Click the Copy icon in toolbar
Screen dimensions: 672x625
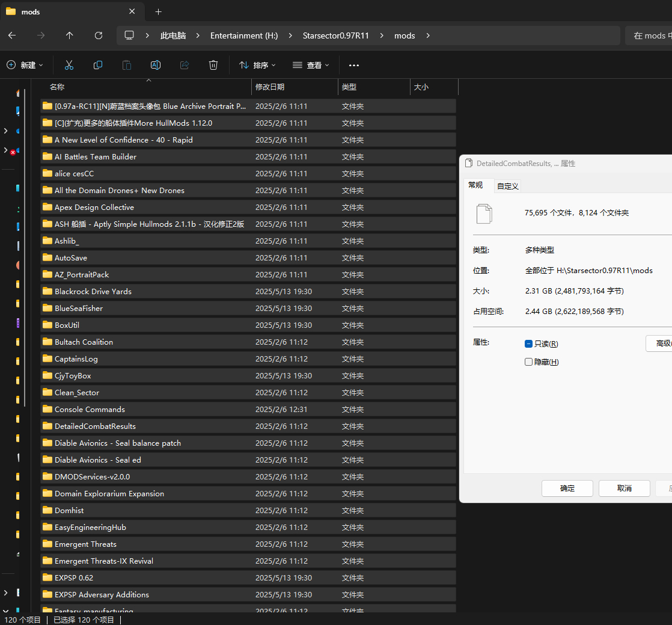(98, 65)
